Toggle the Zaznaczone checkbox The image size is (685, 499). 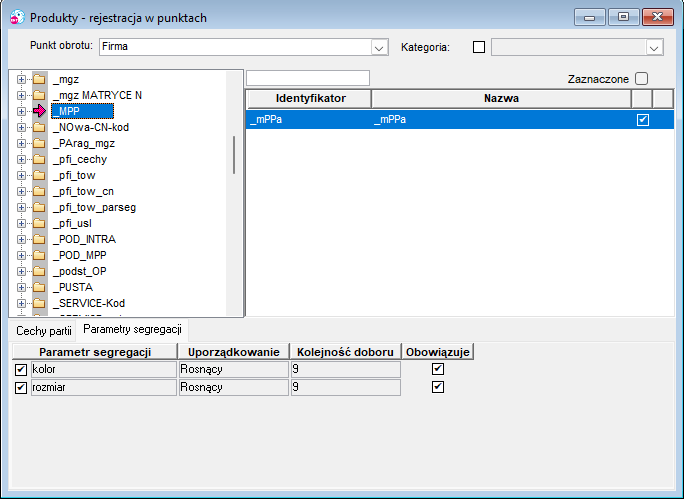(x=641, y=79)
